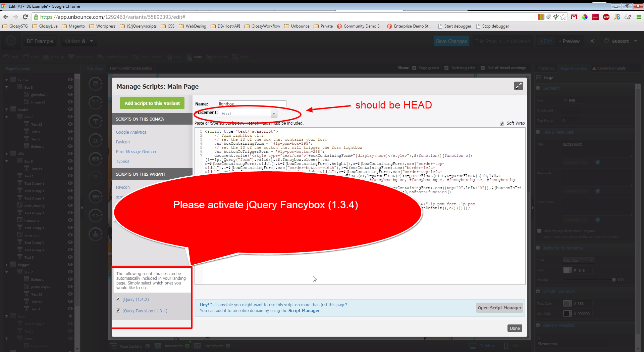Open the Unbounce bookmarks folder
Image resolution: width=644 pixels, height=352 pixels.
(297, 26)
